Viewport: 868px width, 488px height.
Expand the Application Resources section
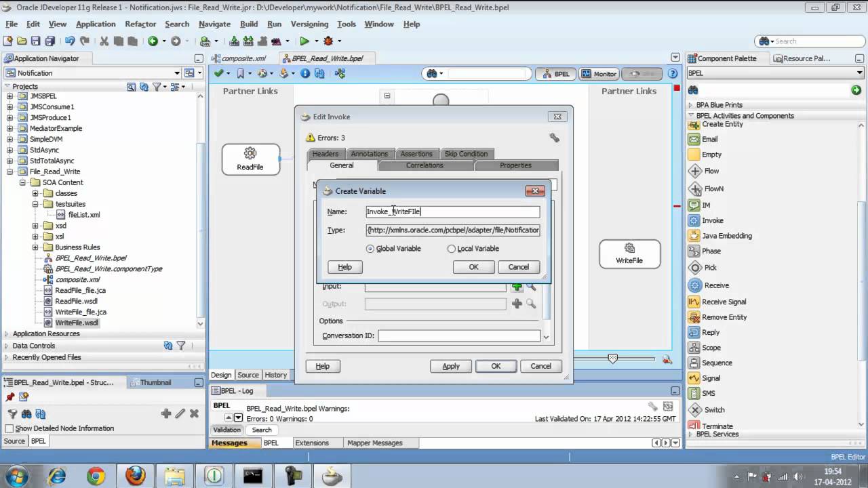[x=7, y=333]
